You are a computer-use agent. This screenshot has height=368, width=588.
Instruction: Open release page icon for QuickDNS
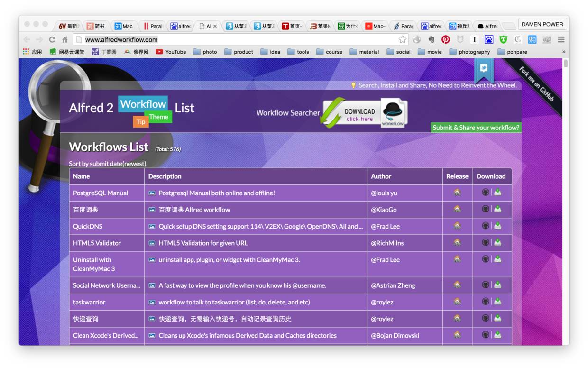457,226
